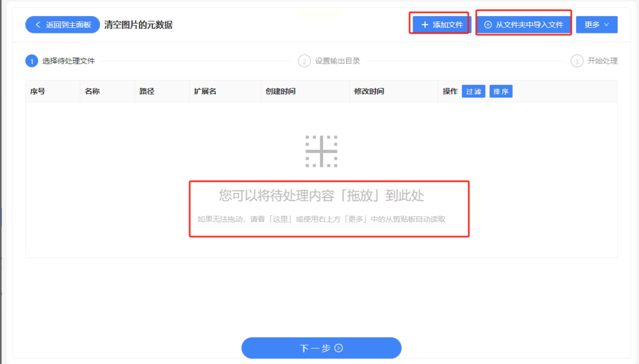Expand the 更多 dropdown menu
This screenshot has height=364, width=639.
pos(592,25)
